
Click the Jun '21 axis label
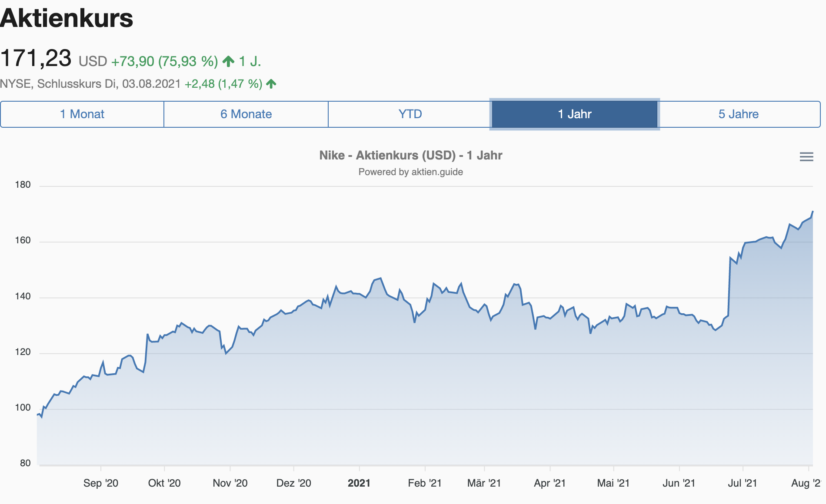click(679, 483)
